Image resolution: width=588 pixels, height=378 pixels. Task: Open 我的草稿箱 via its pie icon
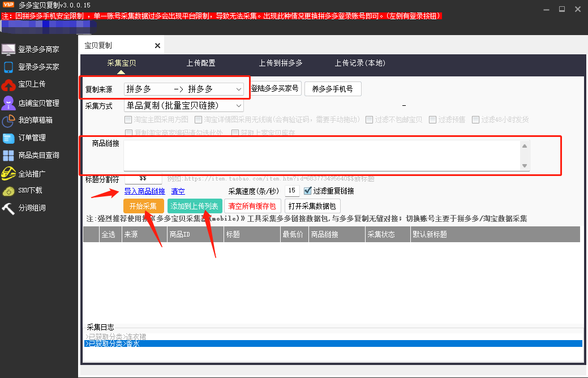(x=8, y=121)
